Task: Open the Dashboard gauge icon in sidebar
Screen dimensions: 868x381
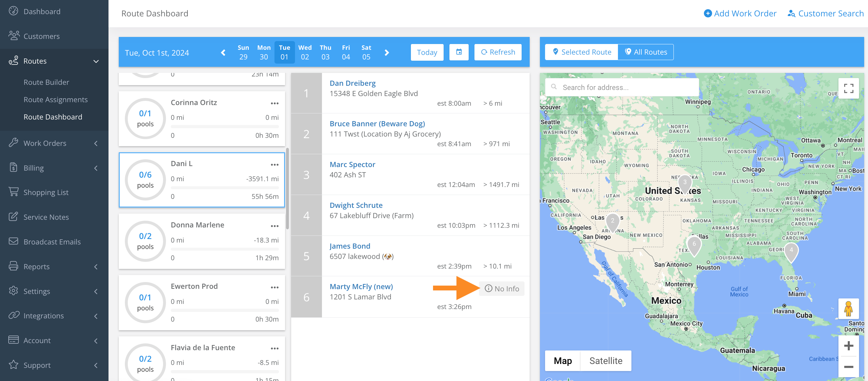Action: [x=13, y=11]
